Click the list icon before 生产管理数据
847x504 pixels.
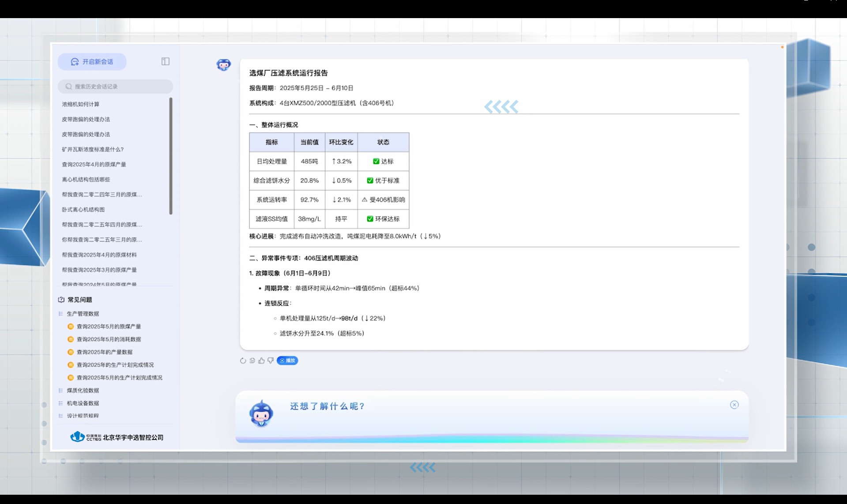(60, 313)
